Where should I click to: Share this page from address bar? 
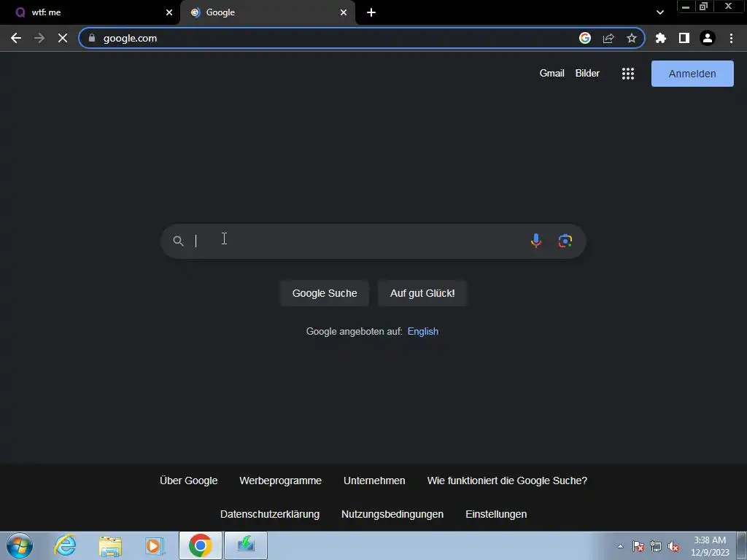click(x=608, y=38)
